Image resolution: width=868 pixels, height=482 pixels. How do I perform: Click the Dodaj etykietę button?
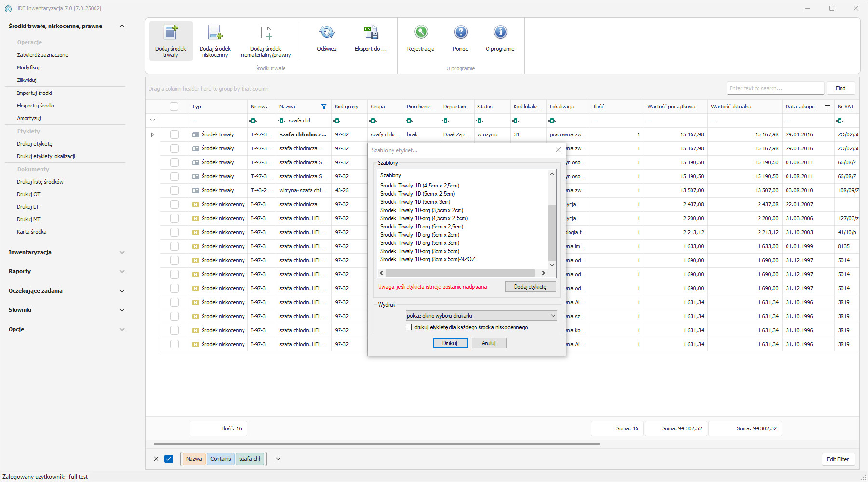click(530, 287)
